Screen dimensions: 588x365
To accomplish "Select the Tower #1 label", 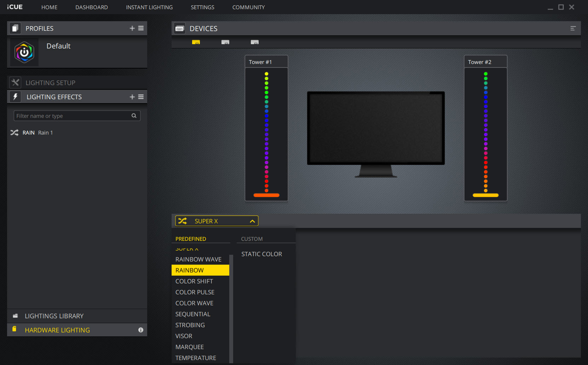I will click(260, 62).
